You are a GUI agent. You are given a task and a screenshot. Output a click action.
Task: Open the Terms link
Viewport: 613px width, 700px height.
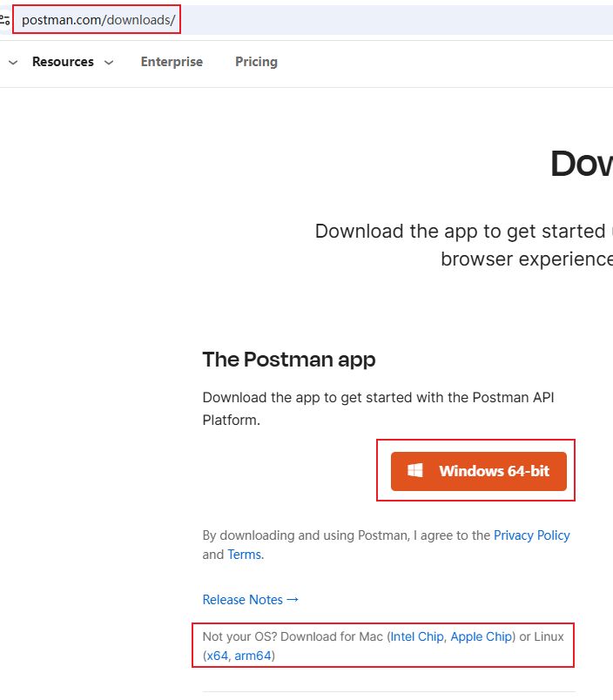pyautogui.click(x=244, y=555)
